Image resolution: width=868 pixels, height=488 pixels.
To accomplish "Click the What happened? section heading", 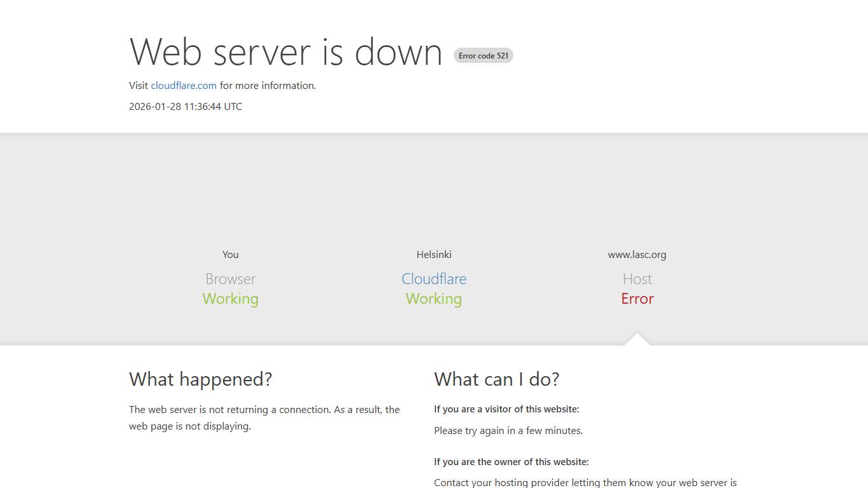I will click(201, 379).
